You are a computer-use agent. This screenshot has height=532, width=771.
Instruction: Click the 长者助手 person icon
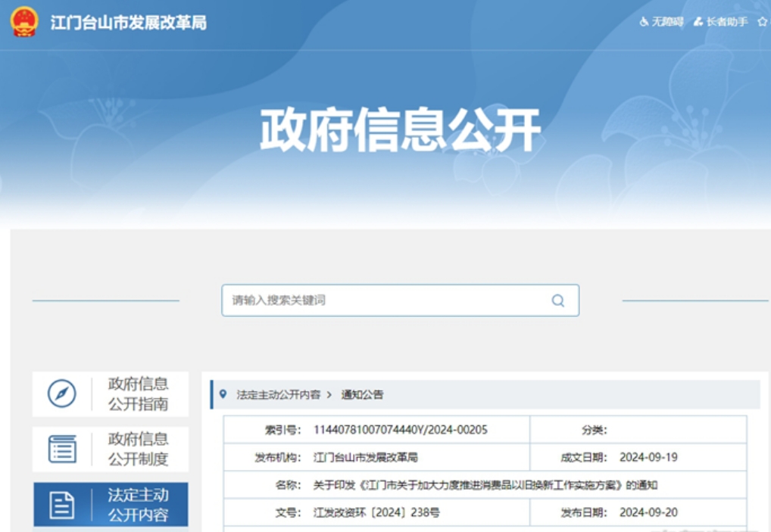pyautogui.click(x=698, y=22)
